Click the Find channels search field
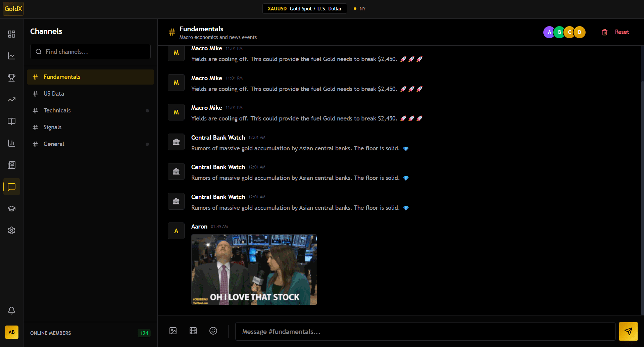Viewport: 644px width, 347px height. (90, 52)
